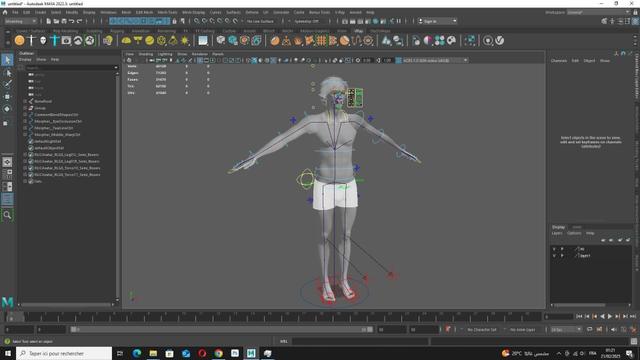The height and width of the screenshot is (360, 640).
Task: Play the animation forward
Action: [x=610, y=316]
